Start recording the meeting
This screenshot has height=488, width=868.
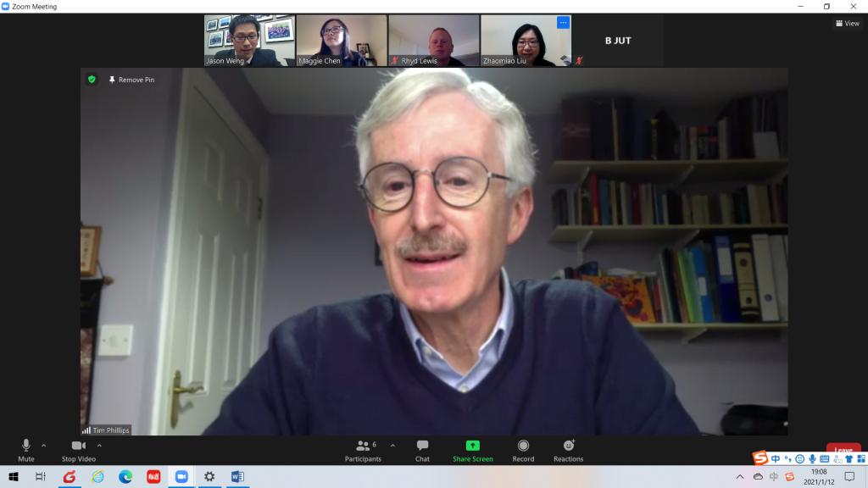[x=523, y=449]
